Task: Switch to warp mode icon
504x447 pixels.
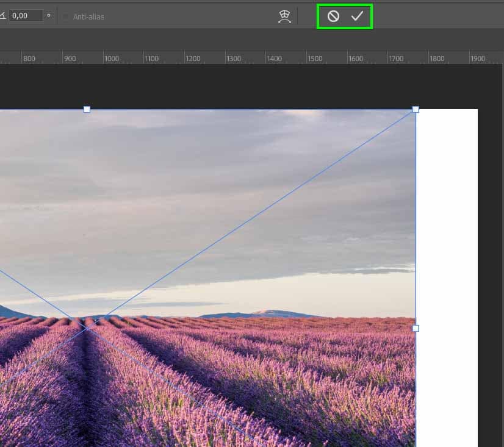Action: coord(284,16)
